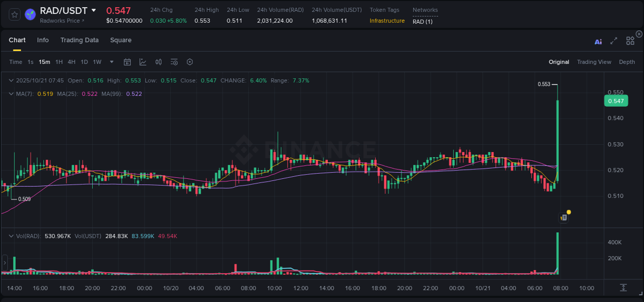This screenshot has width=644, height=302.
Task: Open the widgets grid icon
Action: [630, 41]
